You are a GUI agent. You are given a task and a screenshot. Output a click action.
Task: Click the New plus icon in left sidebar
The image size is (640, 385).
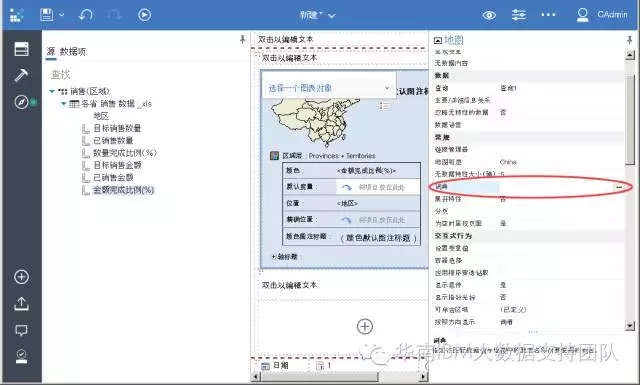pyautogui.click(x=21, y=277)
